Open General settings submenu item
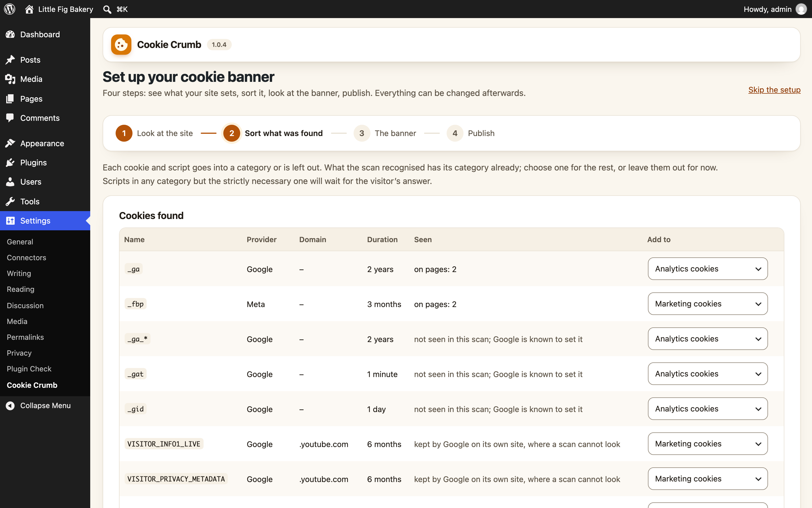 pos(20,242)
